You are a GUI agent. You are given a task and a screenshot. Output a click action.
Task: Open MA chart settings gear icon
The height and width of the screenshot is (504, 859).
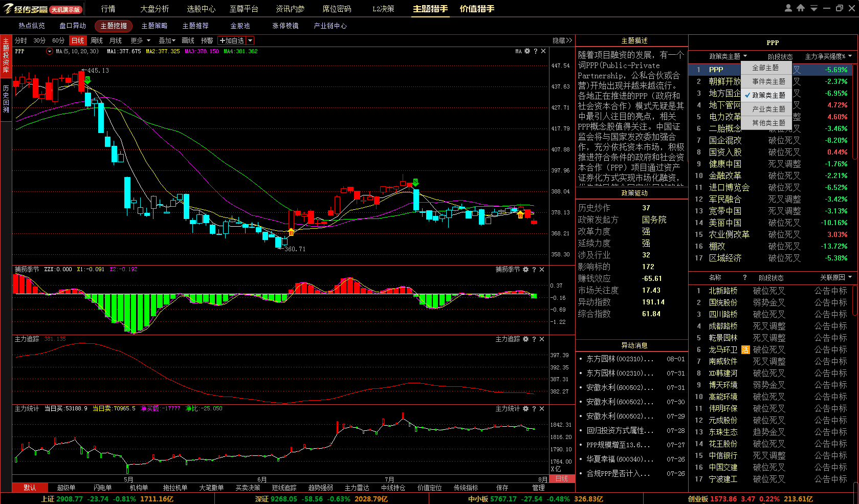527,51
